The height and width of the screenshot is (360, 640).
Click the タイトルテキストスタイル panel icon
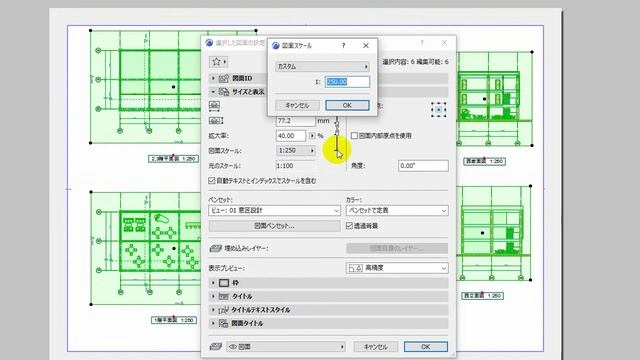pos(224,310)
